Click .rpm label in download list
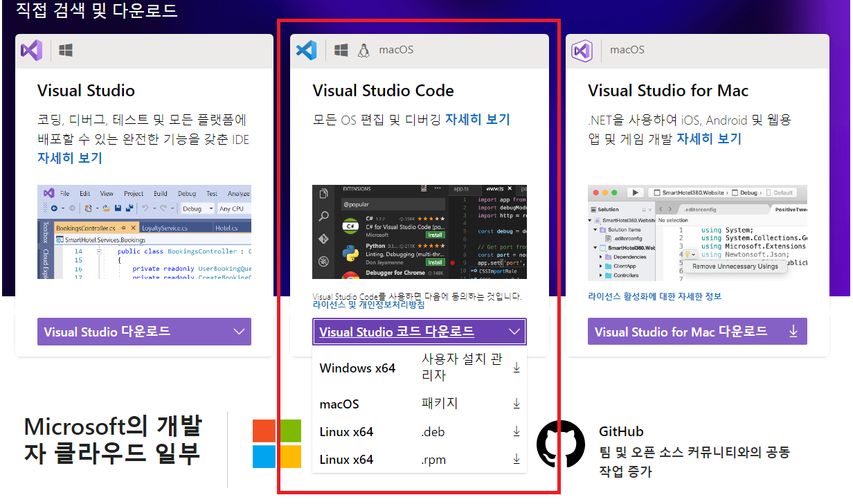Screen dimensions: 853x504 (434, 460)
